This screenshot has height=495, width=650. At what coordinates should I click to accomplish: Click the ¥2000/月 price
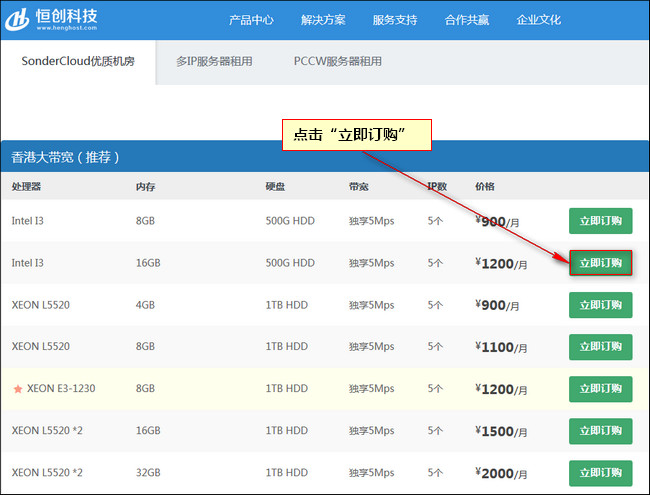pyautogui.click(x=501, y=473)
